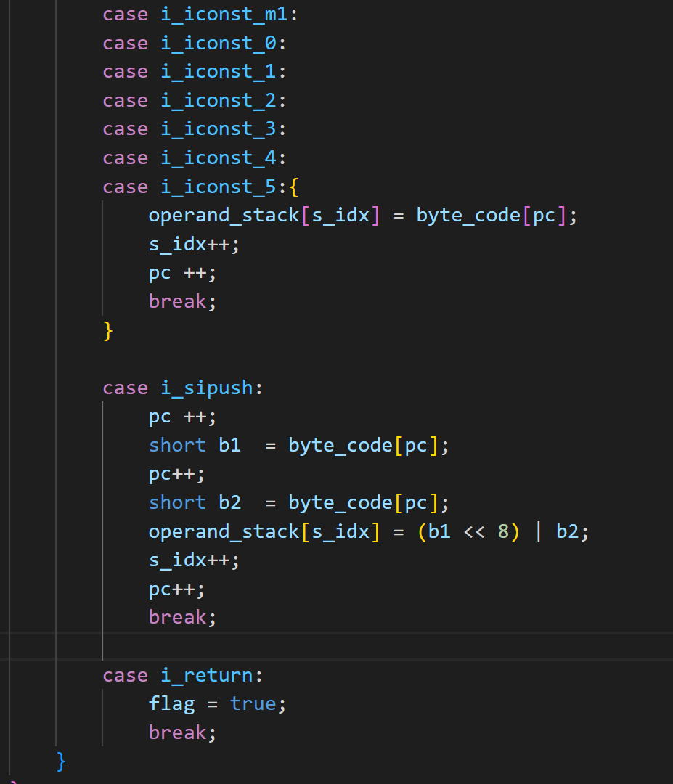Click the flag variable name
This screenshot has width=673, height=784.
(x=171, y=703)
